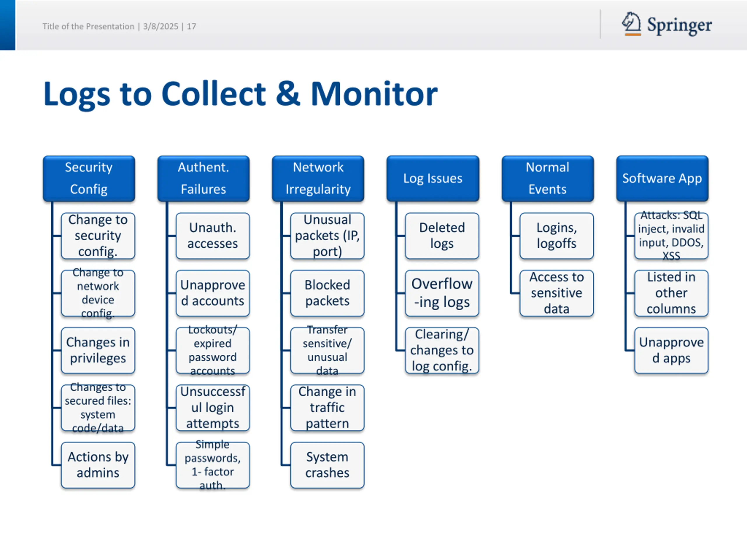Viewport: 747px width, 560px height.
Task: Click the 'Unauth. accesses' box
Action: (x=213, y=236)
